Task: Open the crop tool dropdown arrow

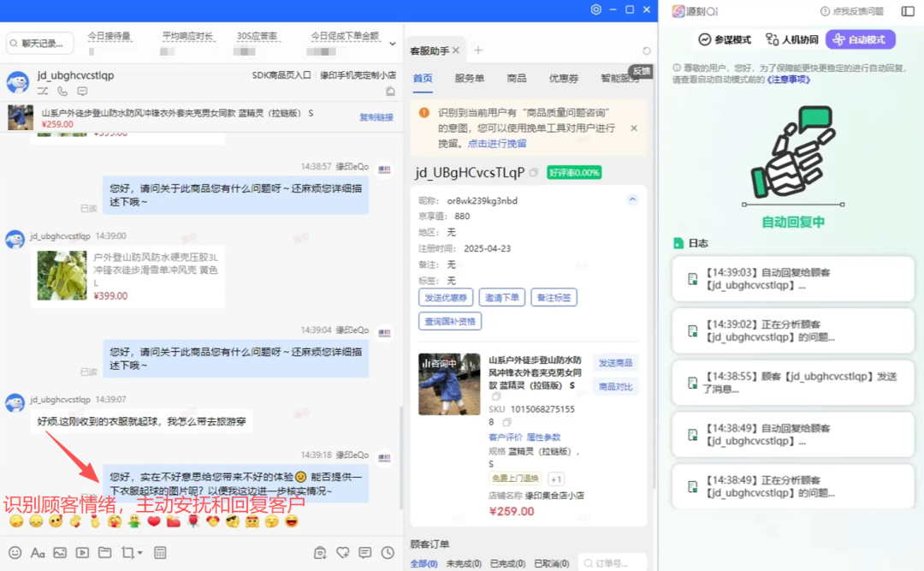Action: pyautogui.click(x=140, y=553)
